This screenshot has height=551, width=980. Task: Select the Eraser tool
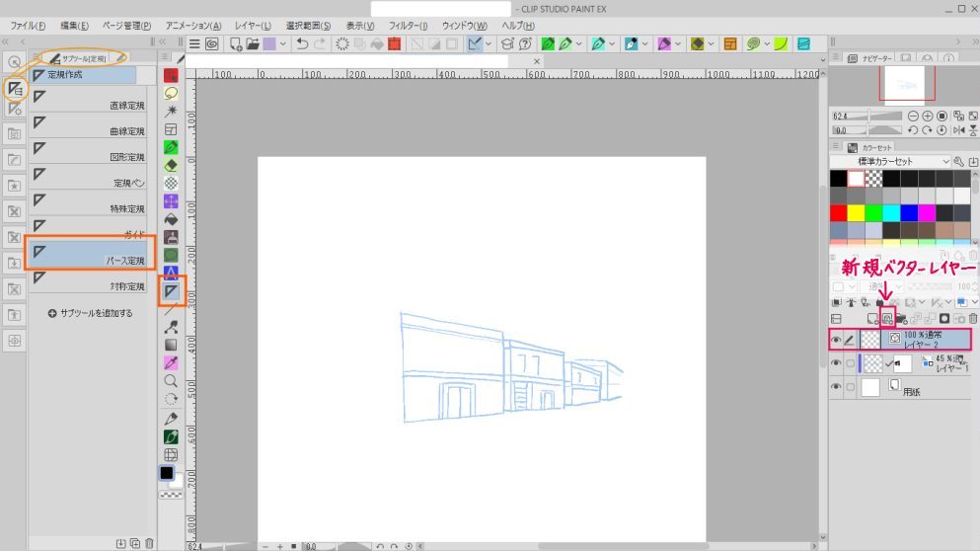point(171,165)
